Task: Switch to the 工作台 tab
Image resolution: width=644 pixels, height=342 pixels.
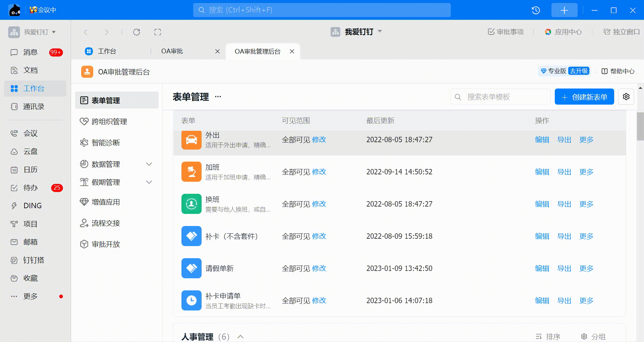Action: 107,51
